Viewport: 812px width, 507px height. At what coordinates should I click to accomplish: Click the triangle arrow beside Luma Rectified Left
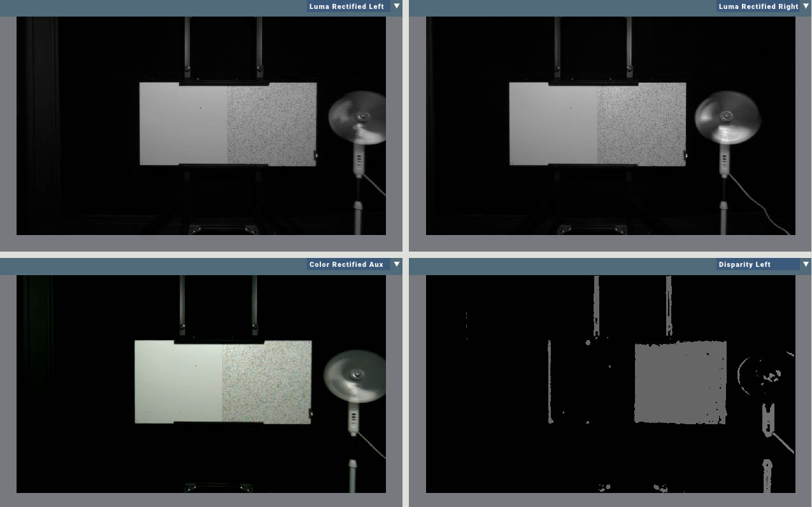click(397, 6)
